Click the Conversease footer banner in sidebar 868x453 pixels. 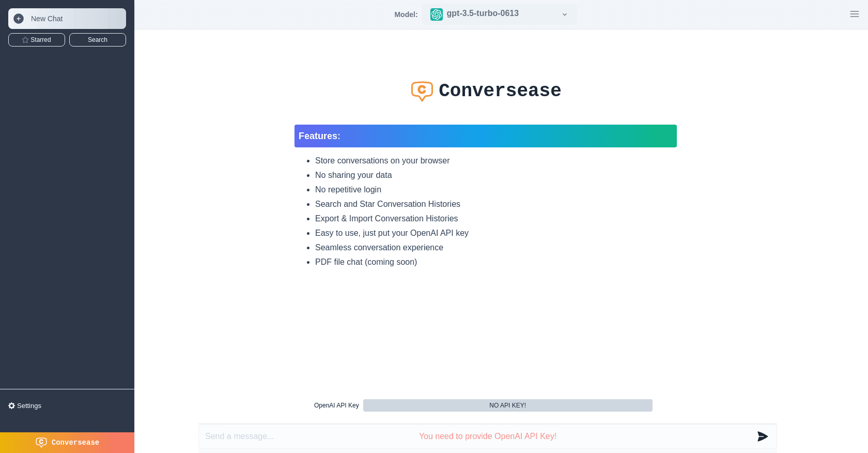tap(67, 443)
